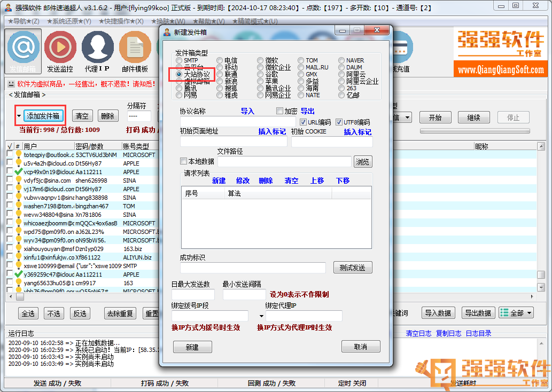This screenshot has height=392, width=552.
Task: Open the 发信邮箱 mailbox icon
Action: [x=23, y=51]
